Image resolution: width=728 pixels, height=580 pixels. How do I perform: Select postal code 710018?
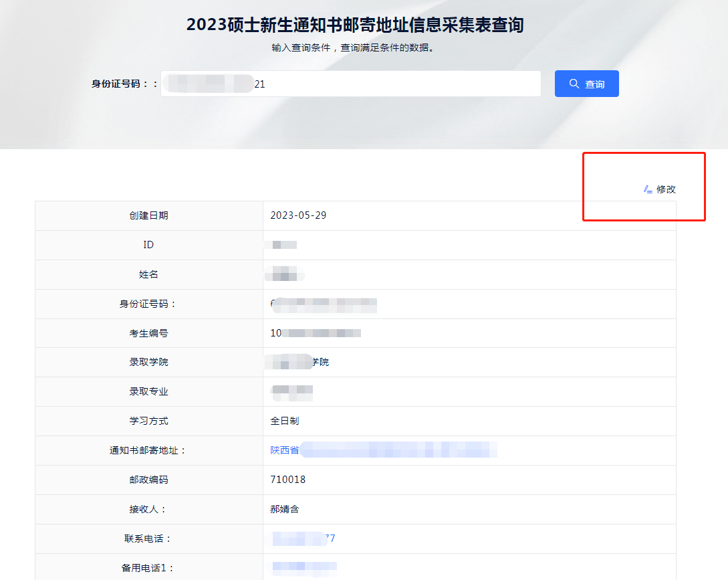point(288,479)
